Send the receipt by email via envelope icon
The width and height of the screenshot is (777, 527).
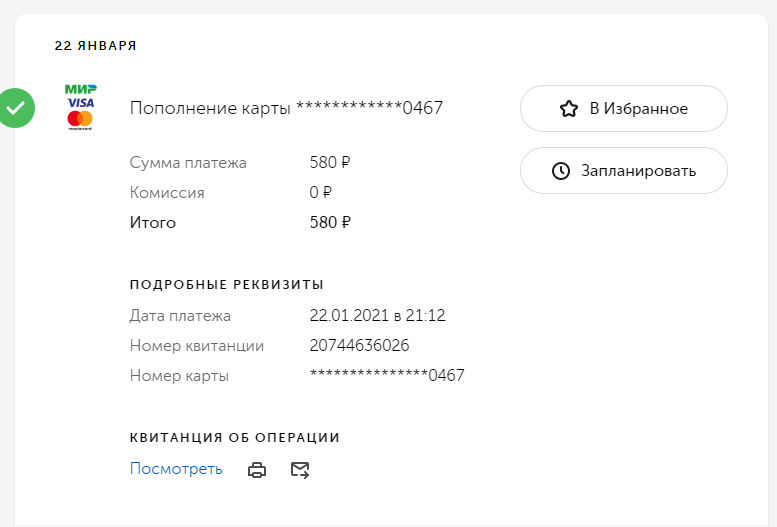click(300, 470)
